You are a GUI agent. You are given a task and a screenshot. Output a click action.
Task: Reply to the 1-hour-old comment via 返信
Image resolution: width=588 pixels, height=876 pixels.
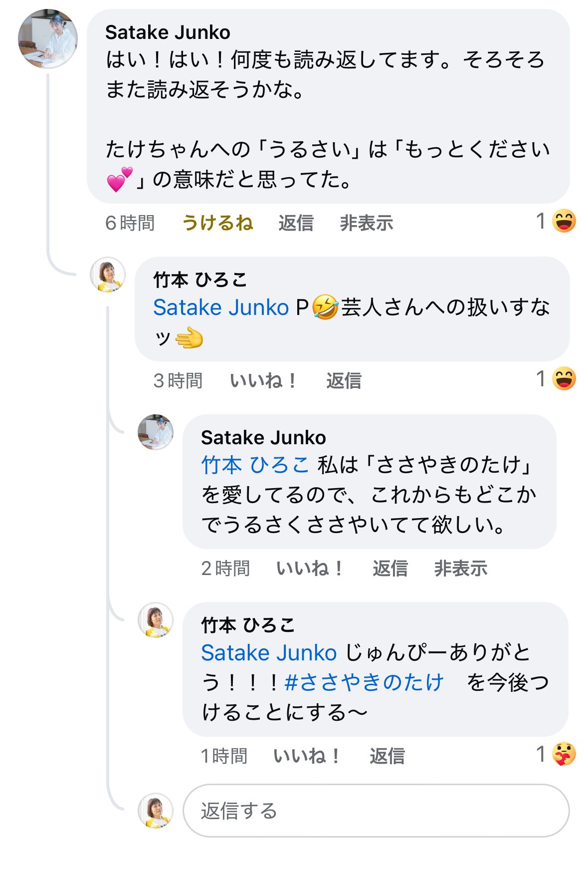[x=387, y=756]
